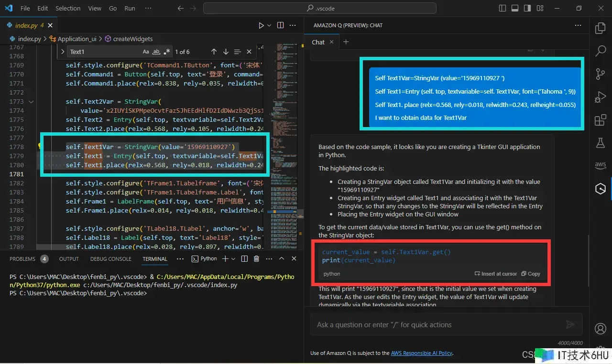
Task: Click Insert at cursor on code block
Action: [496, 274]
